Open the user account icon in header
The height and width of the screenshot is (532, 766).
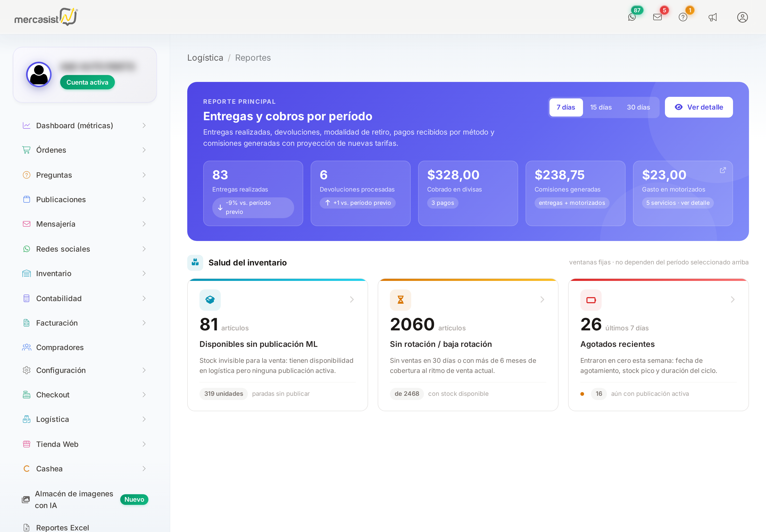pyautogui.click(x=742, y=17)
